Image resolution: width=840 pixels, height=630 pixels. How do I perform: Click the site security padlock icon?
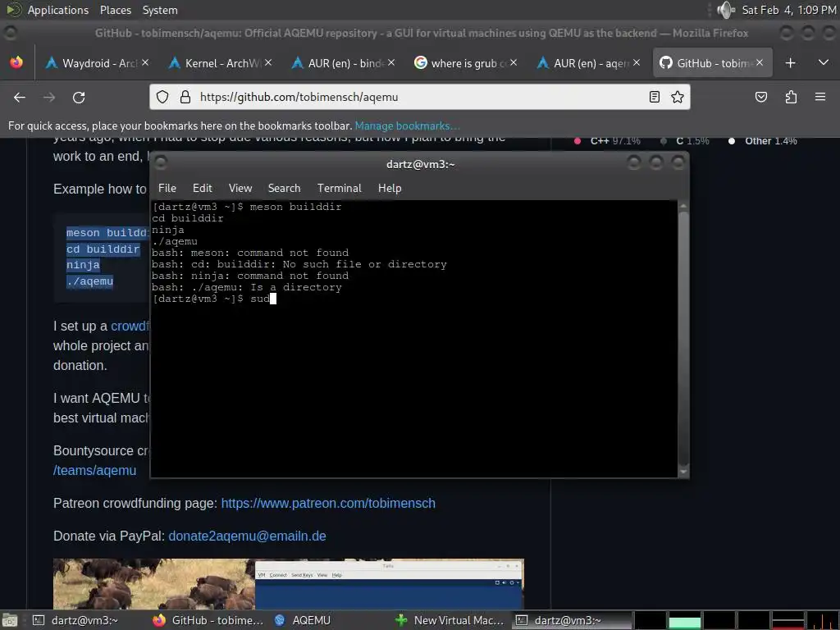point(185,97)
